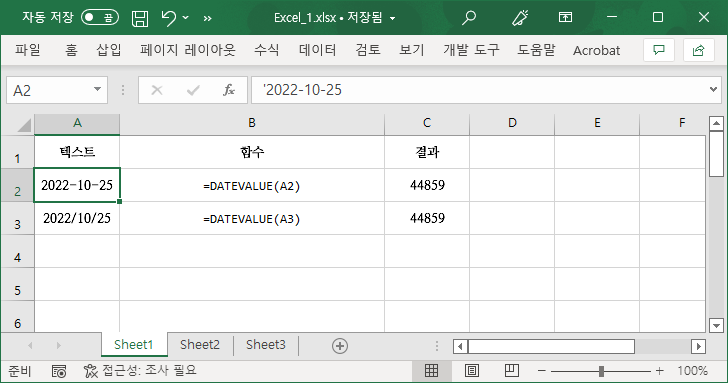Click the zoom slider handle
The height and width of the screenshot is (383, 728).
[x=601, y=371]
